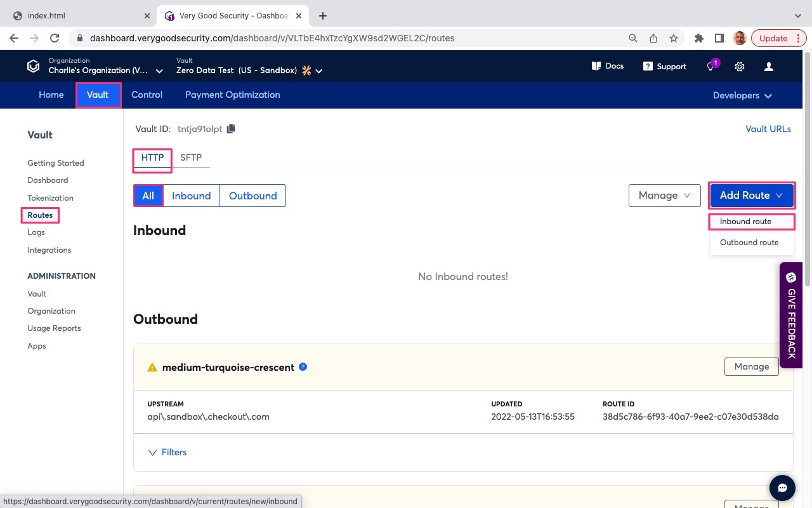The width and height of the screenshot is (812, 508).
Task: Switch to the SFTP tab
Action: (191, 157)
